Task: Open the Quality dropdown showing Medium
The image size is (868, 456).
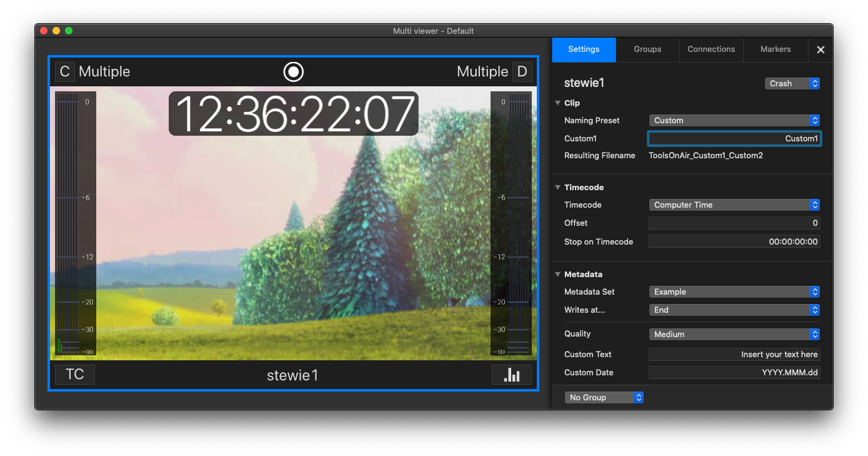Action: (734, 335)
